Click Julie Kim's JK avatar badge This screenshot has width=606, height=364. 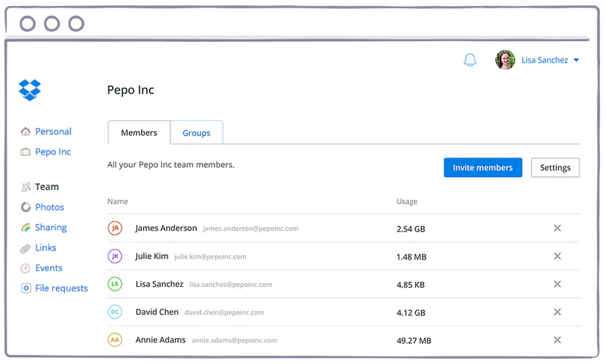click(x=115, y=257)
